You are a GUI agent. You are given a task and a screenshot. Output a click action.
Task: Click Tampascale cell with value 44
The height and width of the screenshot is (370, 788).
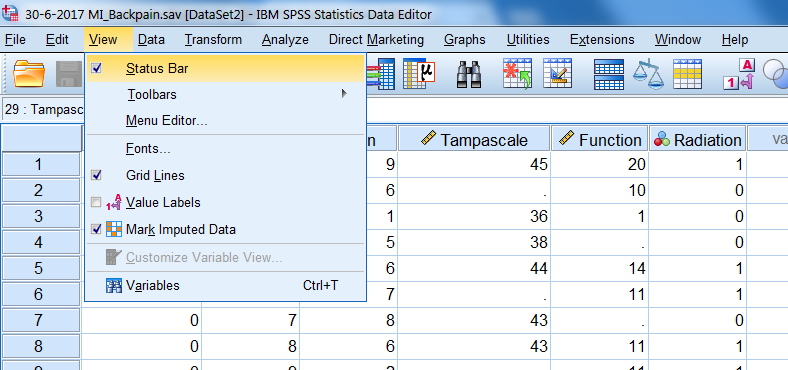[x=474, y=268]
